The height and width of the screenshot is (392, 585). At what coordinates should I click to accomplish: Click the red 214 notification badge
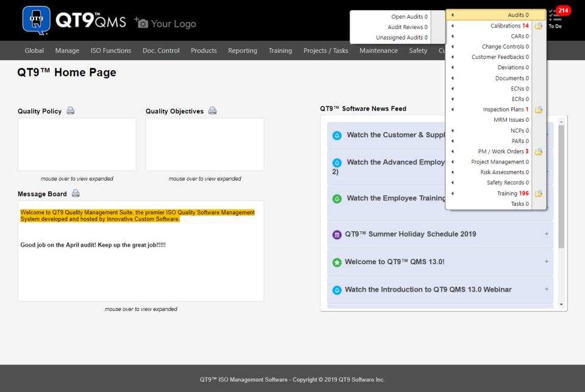pos(563,10)
